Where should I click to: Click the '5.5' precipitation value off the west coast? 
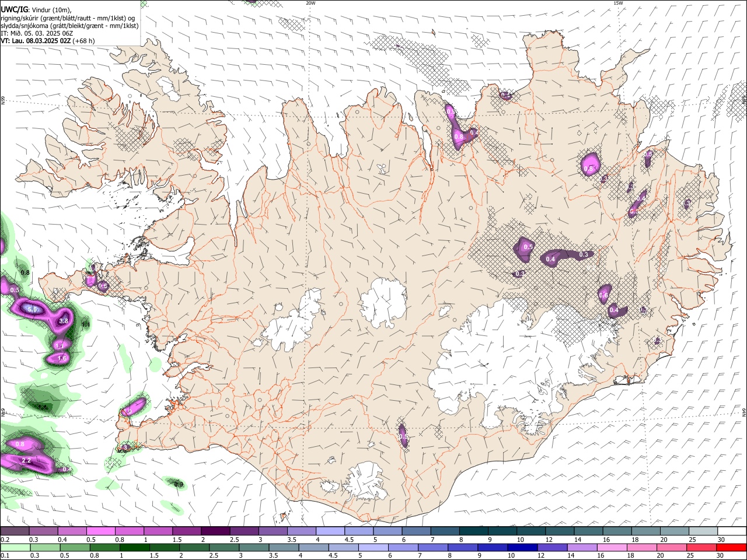(33, 310)
